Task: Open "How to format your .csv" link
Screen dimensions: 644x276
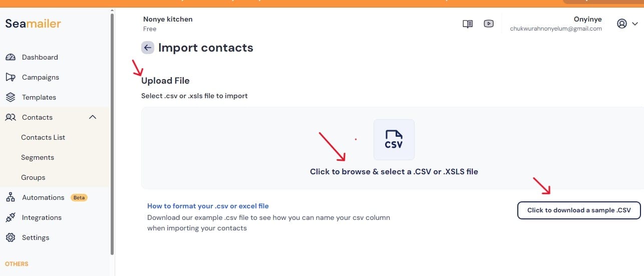Action: 208,206
